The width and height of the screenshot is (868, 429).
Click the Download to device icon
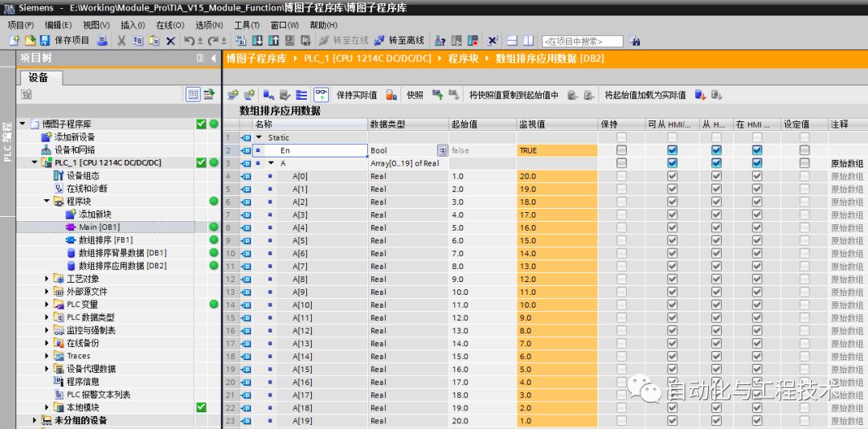[257, 40]
